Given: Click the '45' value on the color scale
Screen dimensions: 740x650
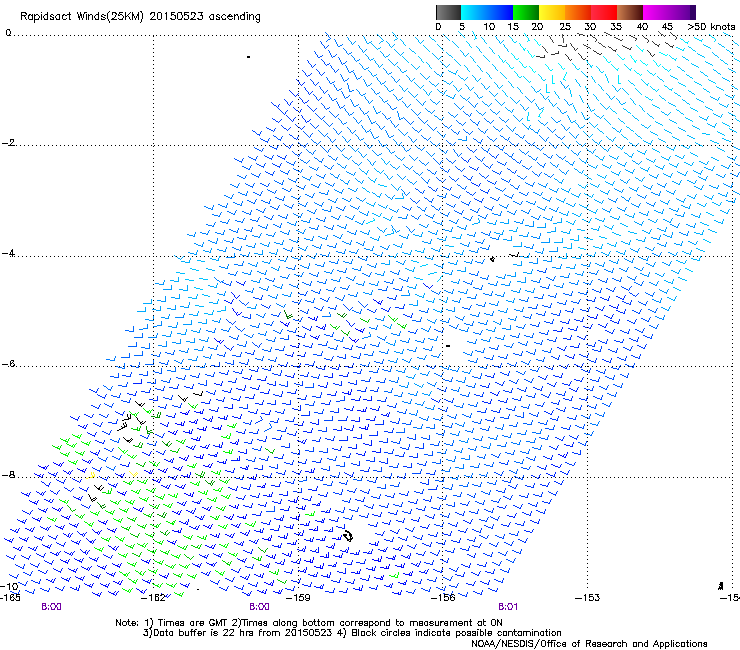Looking at the screenshot, I should (667, 27).
